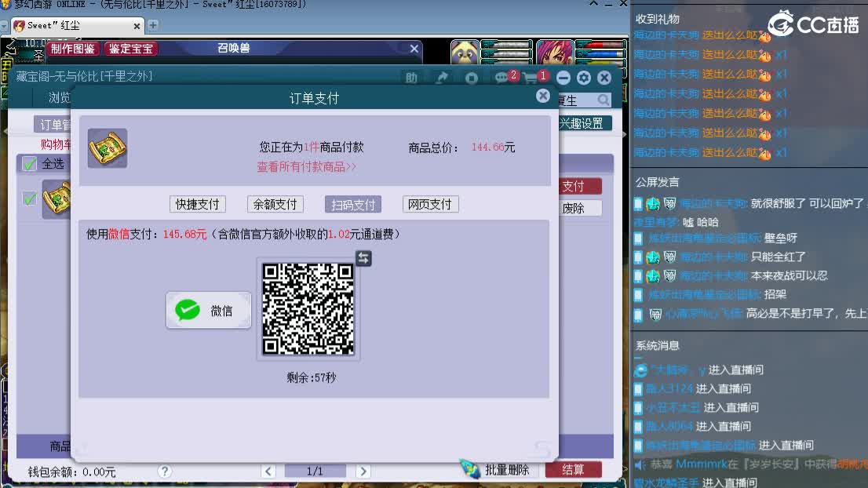This screenshot has width=868, height=488.
Task: Select the 网页支付 payment method
Action: (x=429, y=204)
